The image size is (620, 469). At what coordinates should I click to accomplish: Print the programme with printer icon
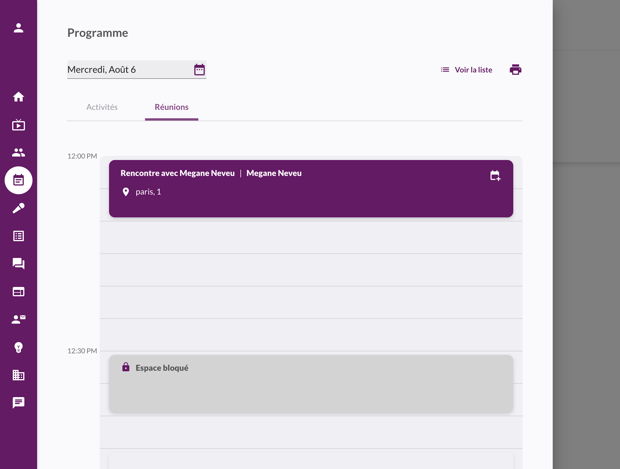coord(515,70)
